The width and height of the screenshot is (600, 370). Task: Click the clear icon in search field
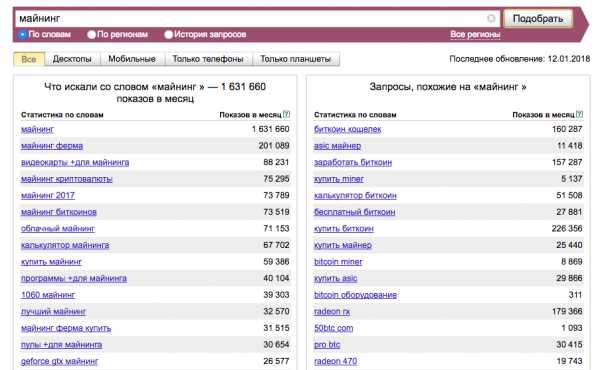491,18
